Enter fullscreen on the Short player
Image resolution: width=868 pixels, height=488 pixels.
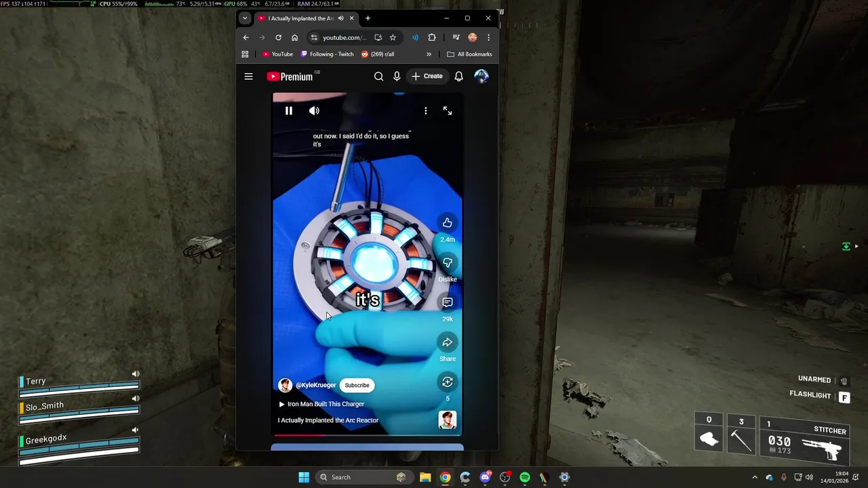[x=448, y=110]
